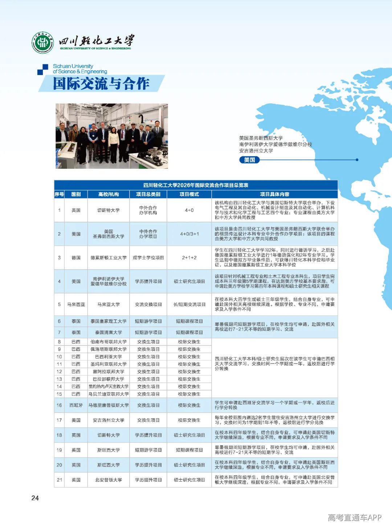
Task: Select the 4+0 mode cell in row 1
Action: 189,210
